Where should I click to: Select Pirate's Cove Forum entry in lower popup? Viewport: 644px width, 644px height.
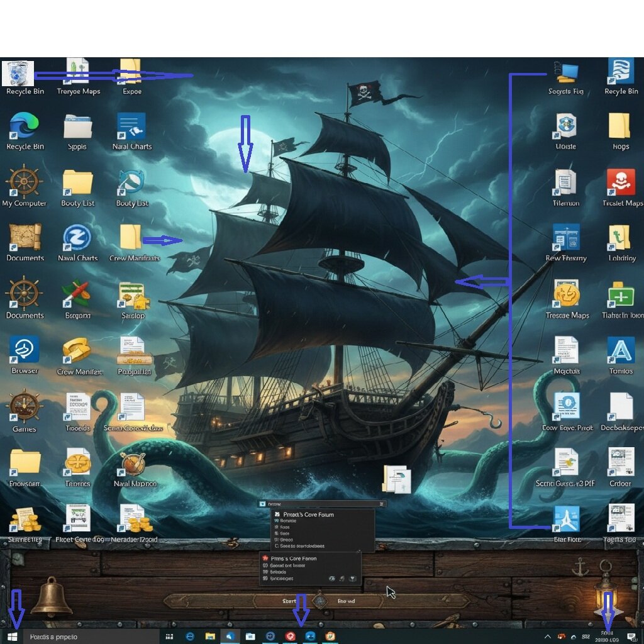(x=293, y=558)
